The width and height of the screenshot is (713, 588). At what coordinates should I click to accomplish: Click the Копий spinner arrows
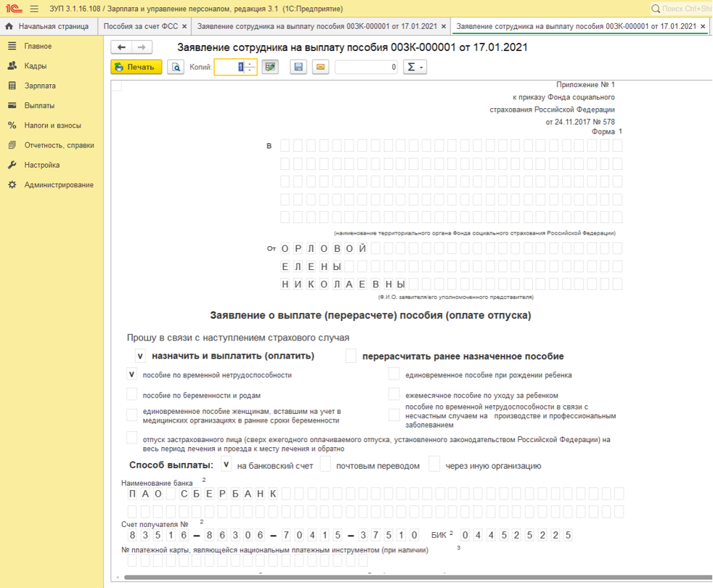point(250,67)
